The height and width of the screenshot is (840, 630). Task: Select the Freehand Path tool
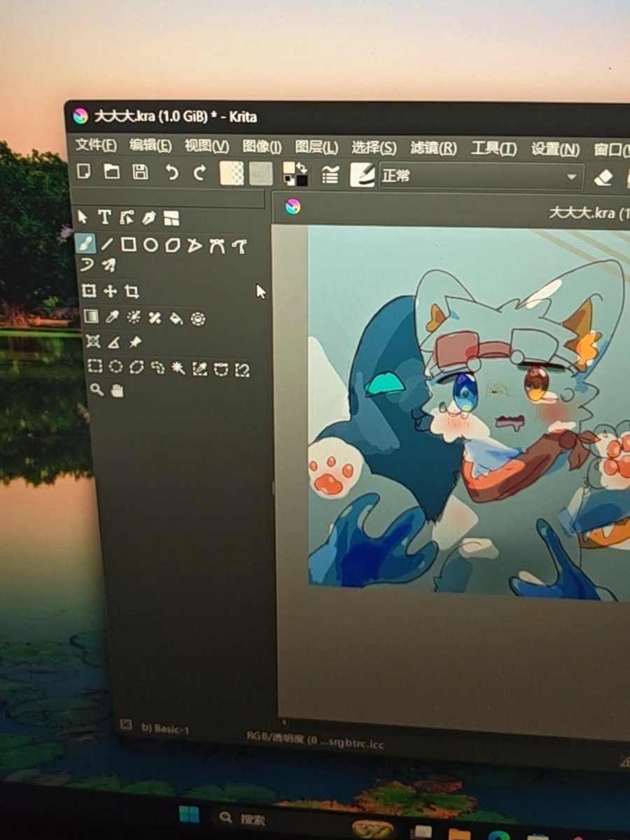click(x=239, y=246)
